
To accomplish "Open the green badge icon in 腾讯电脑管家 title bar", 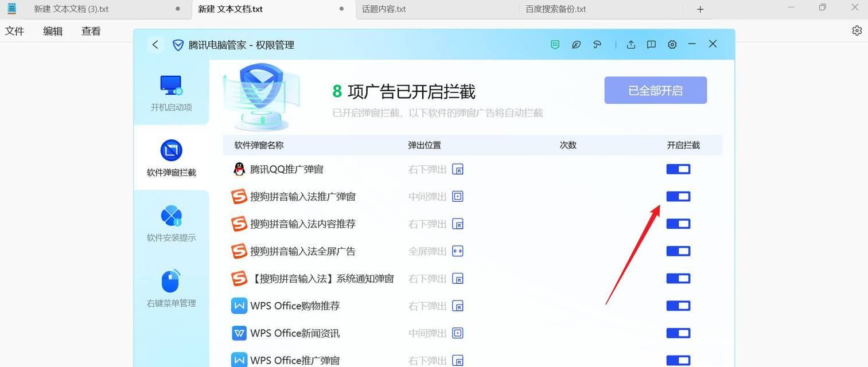I will click(555, 45).
